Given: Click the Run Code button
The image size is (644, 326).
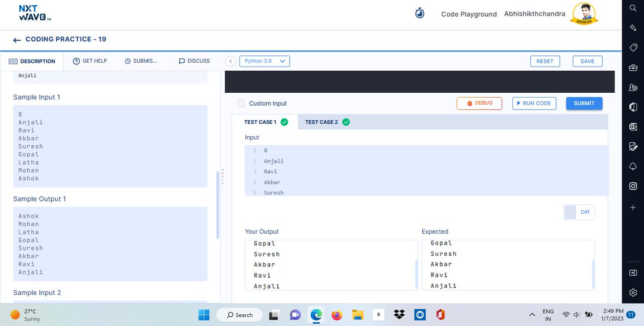Looking at the screenshot, I should click(x=534, y=103).
